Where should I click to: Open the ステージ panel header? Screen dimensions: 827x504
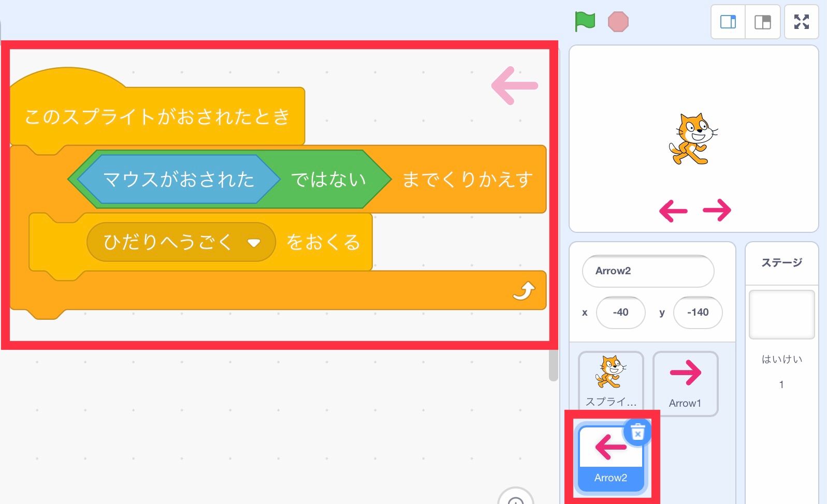coord(781,263)
